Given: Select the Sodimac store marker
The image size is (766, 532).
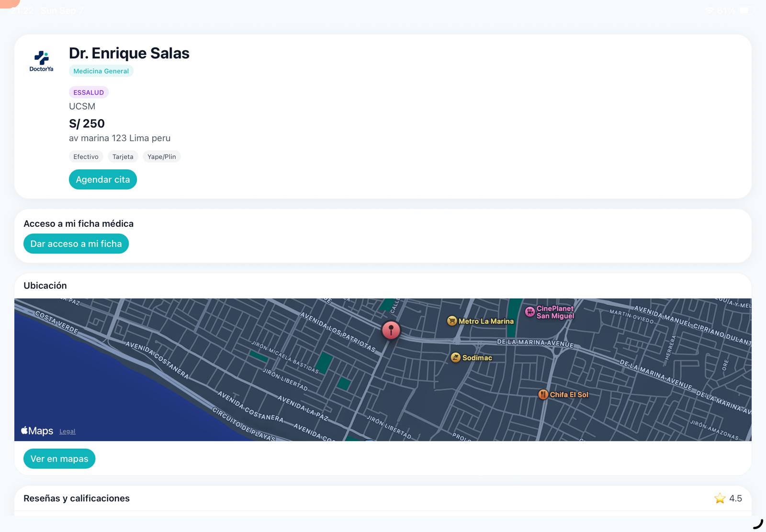Looking at the screenshot, I should pos(456,357).
